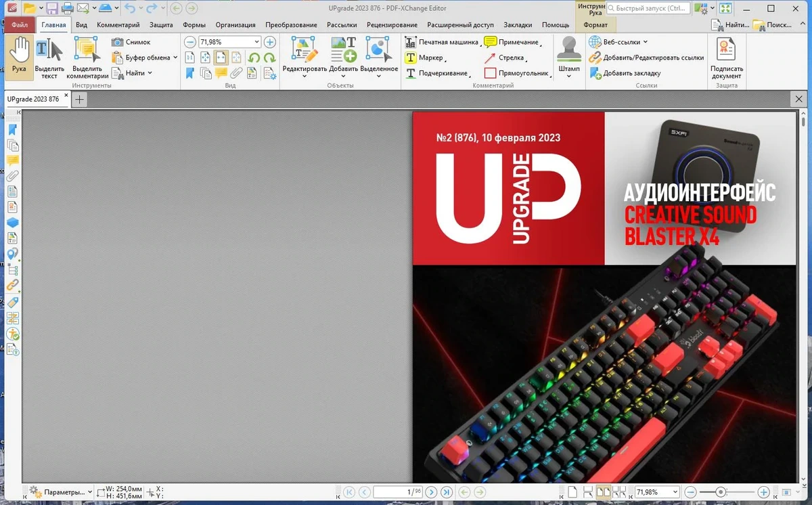Open attachments paperclip pane in left sidebar
This screenshot has width=812, height=505.
(12, 176)
